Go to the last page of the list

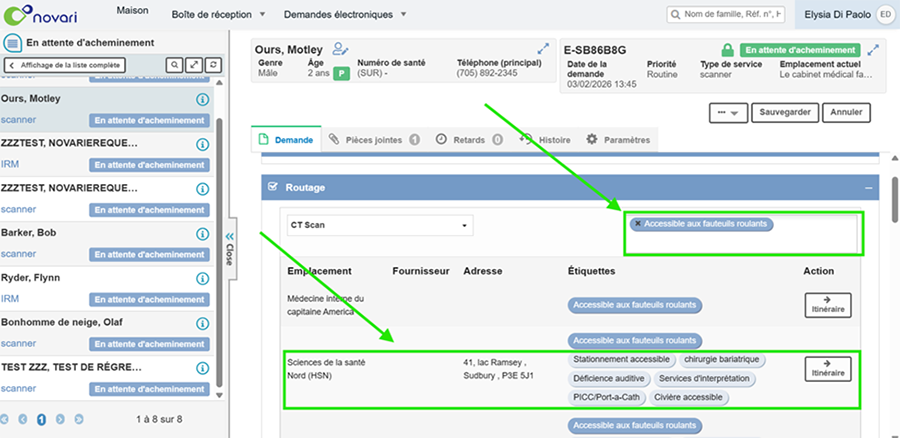(79, 419)
